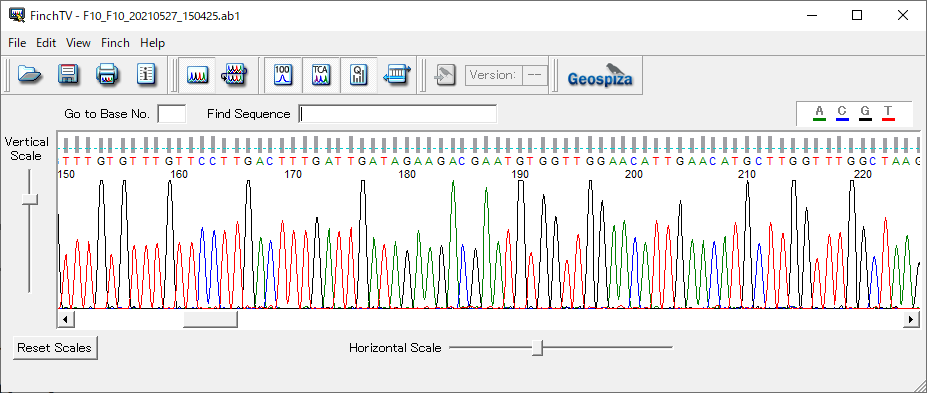Screen dimensions: 927x393
Task: Click base position label 200
Action: tap(634, 174)
